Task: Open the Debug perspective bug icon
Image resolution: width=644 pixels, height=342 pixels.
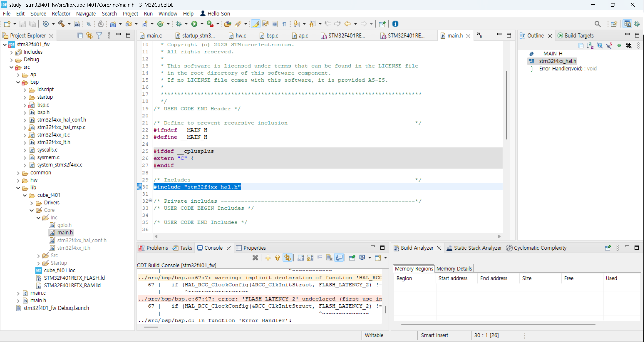Action: point(637,24)
